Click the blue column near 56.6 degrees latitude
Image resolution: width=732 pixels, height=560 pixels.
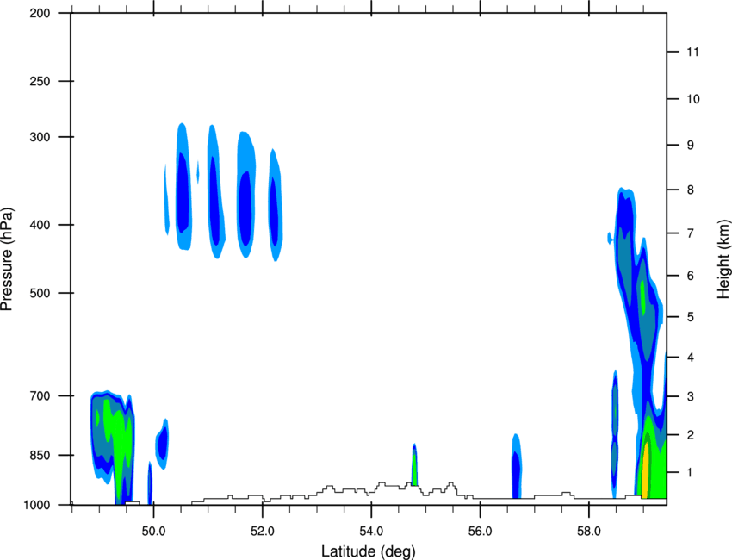pos(516,466)
